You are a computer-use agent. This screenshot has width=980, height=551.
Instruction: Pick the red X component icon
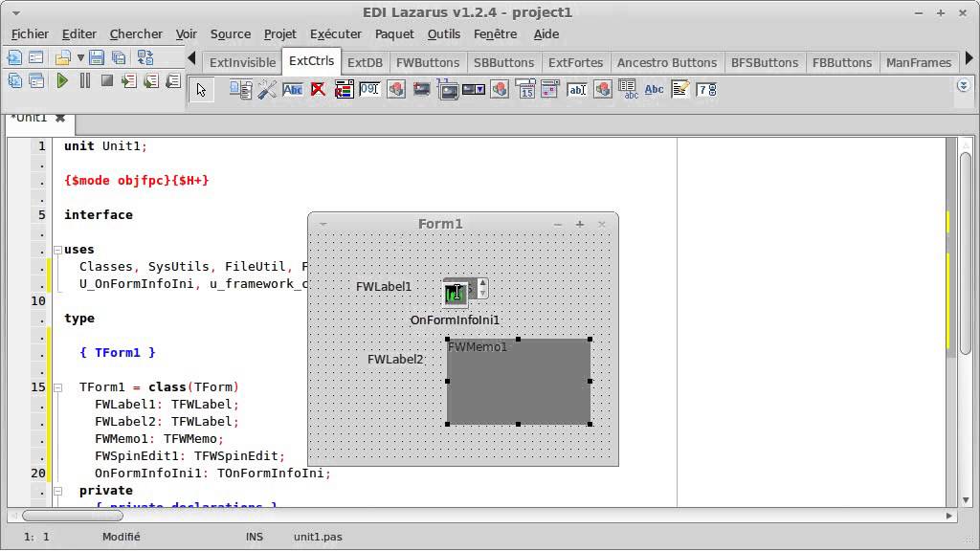(x=318, y=90)
